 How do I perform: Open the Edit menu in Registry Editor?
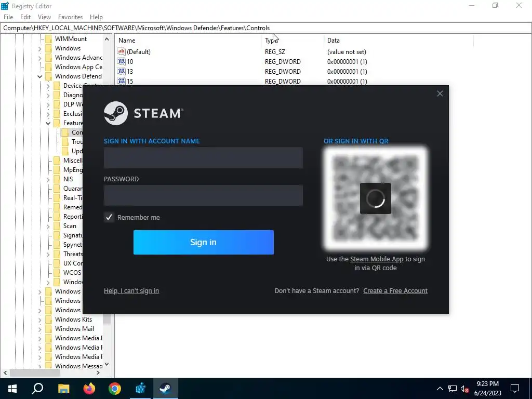click(25, 17)
